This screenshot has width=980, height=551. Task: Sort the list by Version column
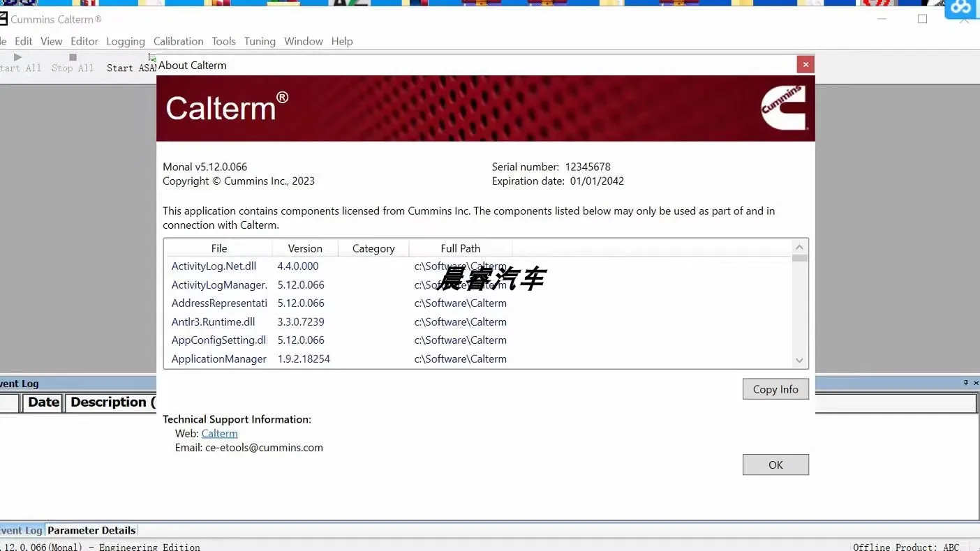tap(305, 248)
